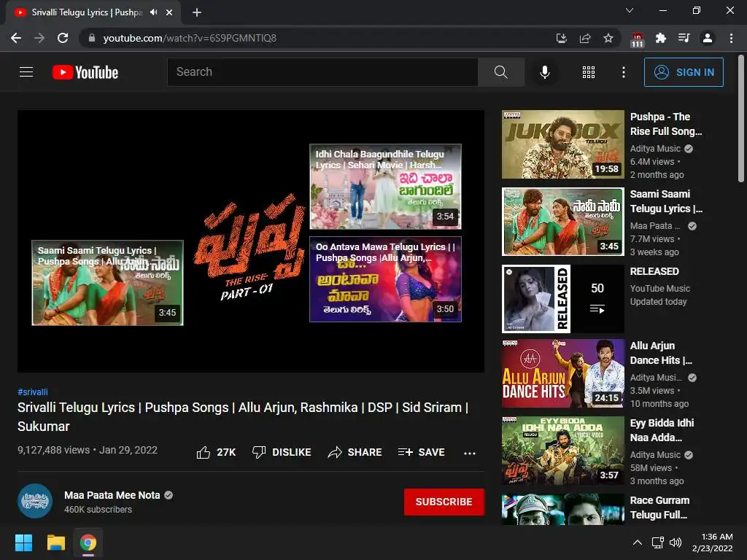Click the #srivalli hashtag link
The width and height of the screenshot is (747, 560).
click(32, 392)
